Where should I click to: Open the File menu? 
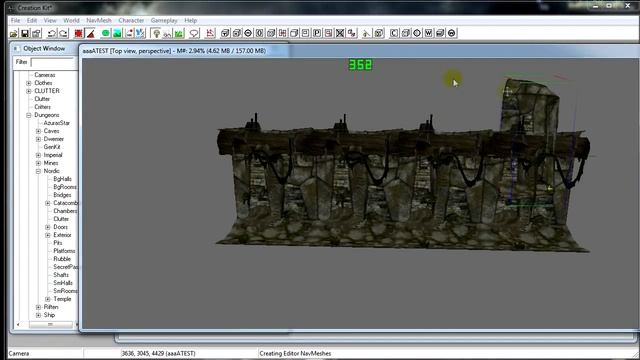click(16, 20)
